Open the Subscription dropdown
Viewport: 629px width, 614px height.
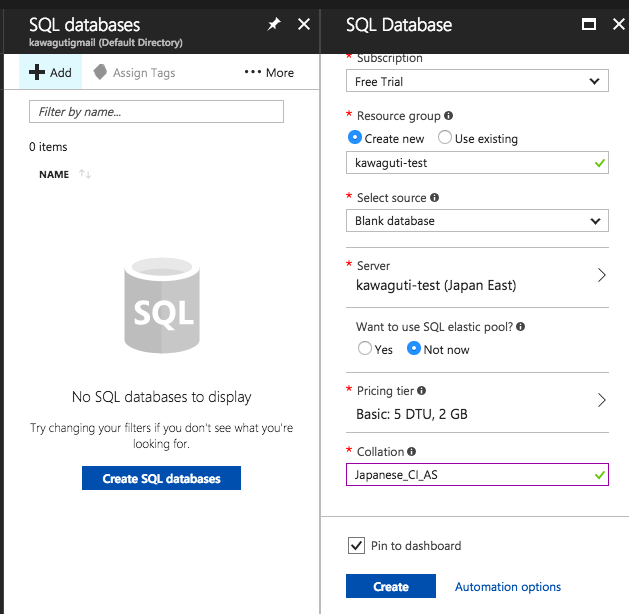pos(477,81)
